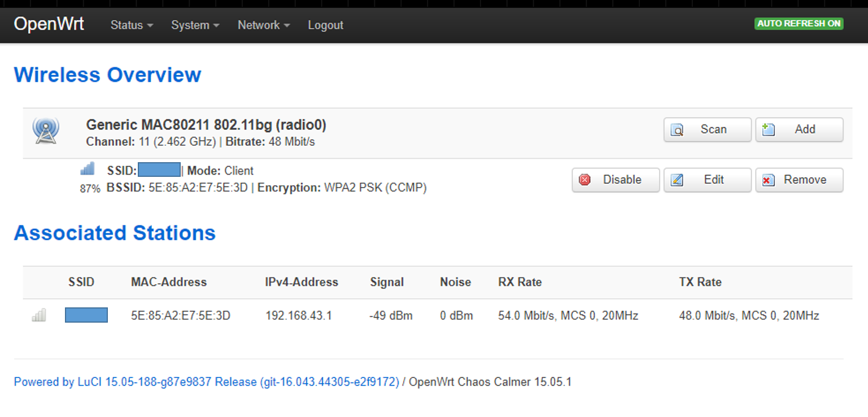Toggle AUTO REFRESH off
Image resolution: width=868 pixels, height=417 pixels.
pos(798,24)
